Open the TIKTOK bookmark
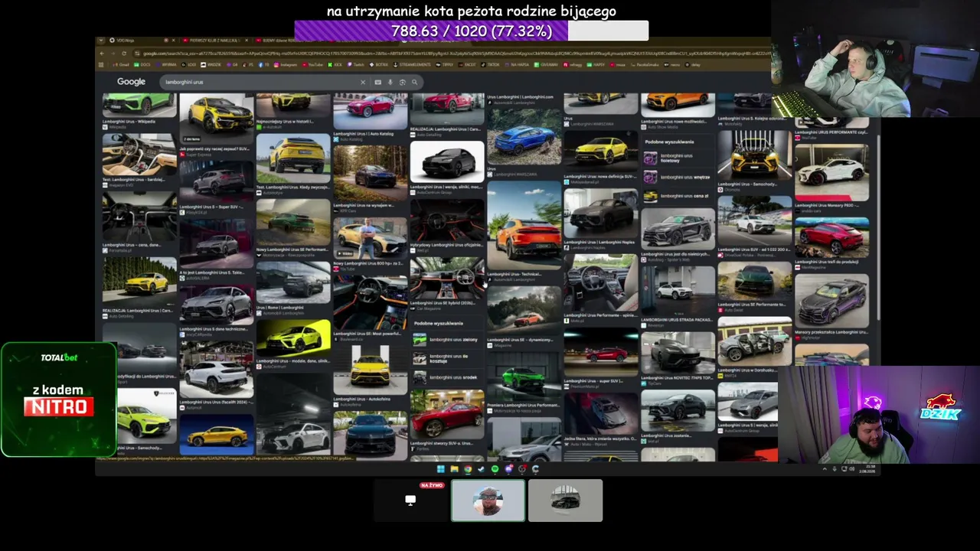980x551 pixels. (x=490, y=65)
